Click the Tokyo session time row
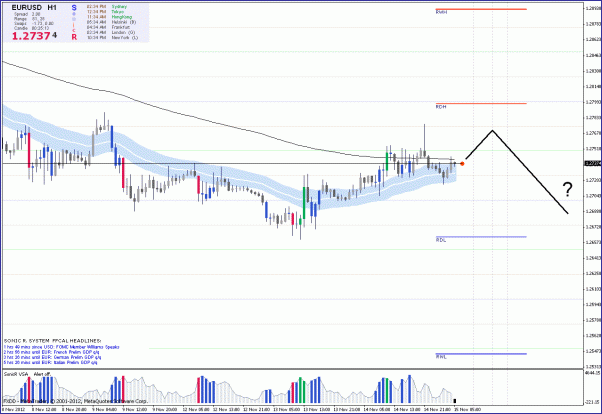Viewport: 602px width, 414px height. coord(106,12)
